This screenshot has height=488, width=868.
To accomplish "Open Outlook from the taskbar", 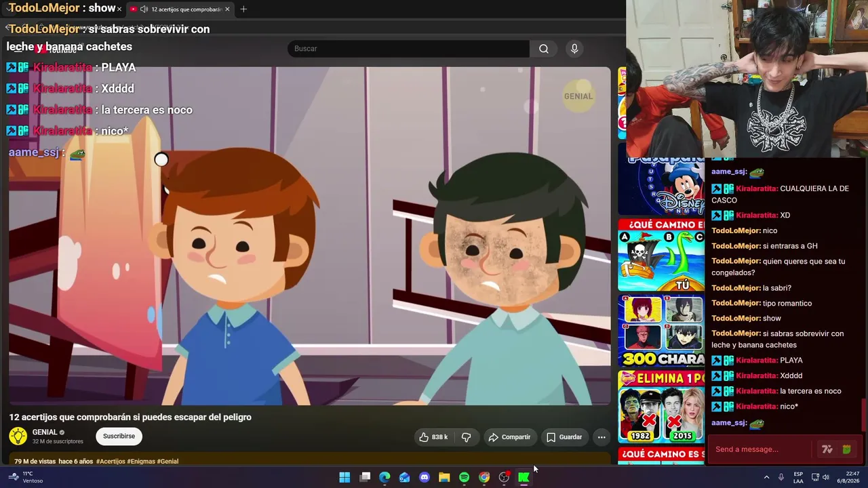I will [x=404, y=477].
